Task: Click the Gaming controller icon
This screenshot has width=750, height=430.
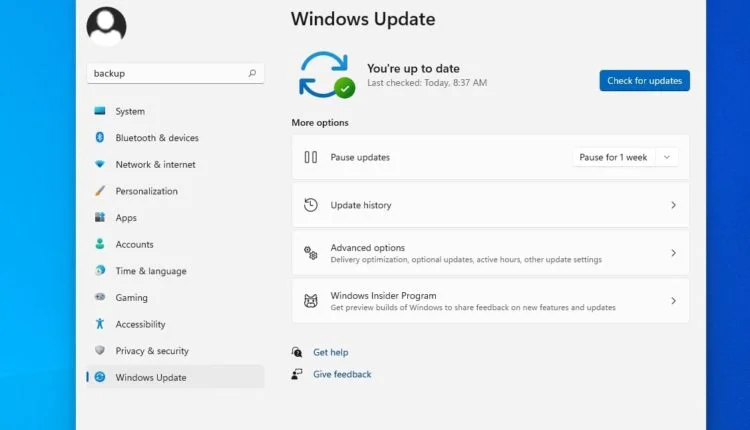Action: (x=99, y=297)
